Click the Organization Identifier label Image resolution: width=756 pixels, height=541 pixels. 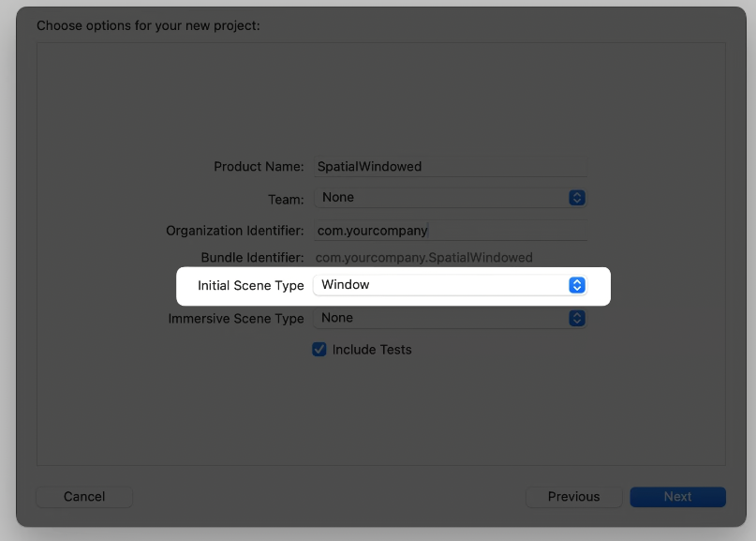[235, 231]
